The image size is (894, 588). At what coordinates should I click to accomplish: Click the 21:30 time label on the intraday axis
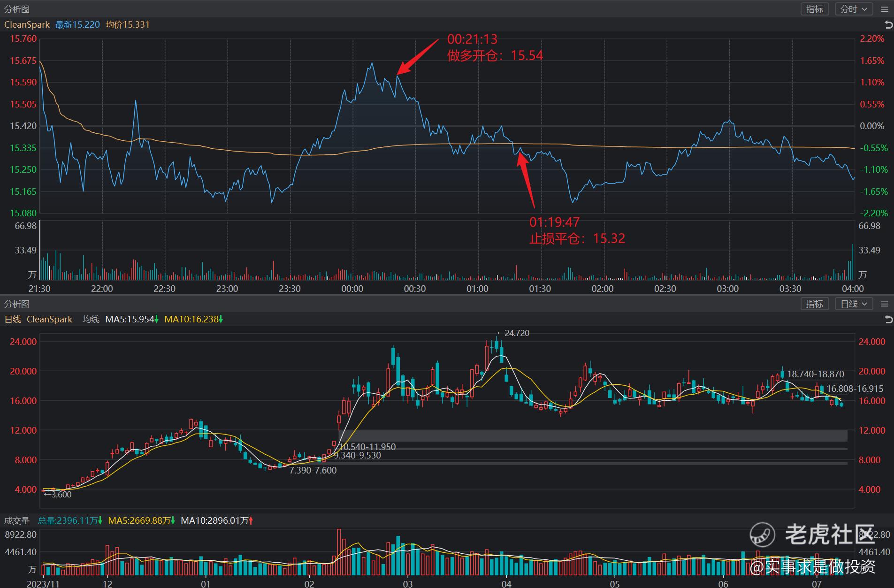click(x=39, y=289)
